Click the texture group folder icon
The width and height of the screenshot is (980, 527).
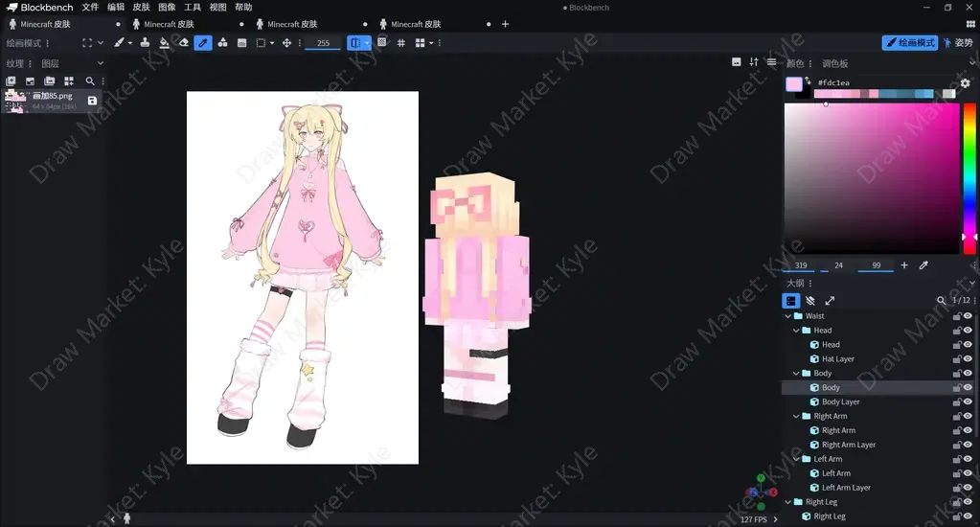(50, 81)
